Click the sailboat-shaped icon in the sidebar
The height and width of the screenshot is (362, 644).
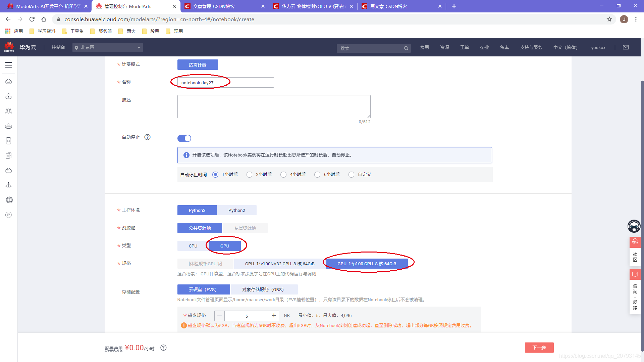click(9, 185)
